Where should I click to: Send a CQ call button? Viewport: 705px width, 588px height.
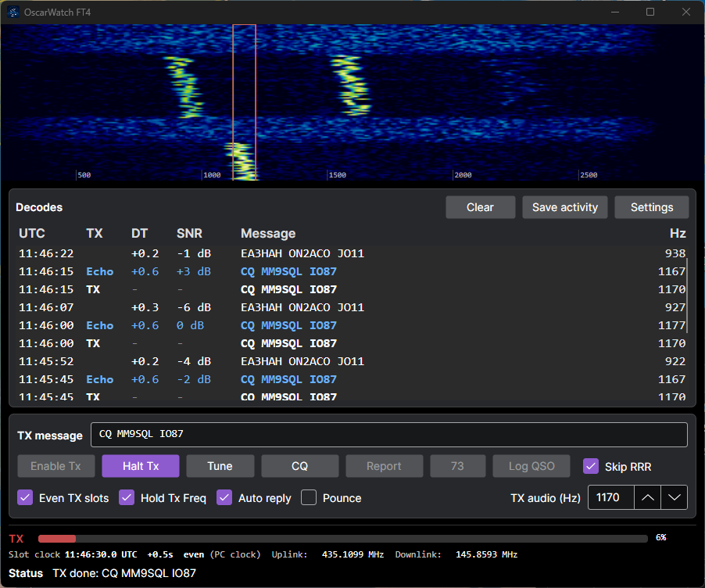(x=300, y=466)
